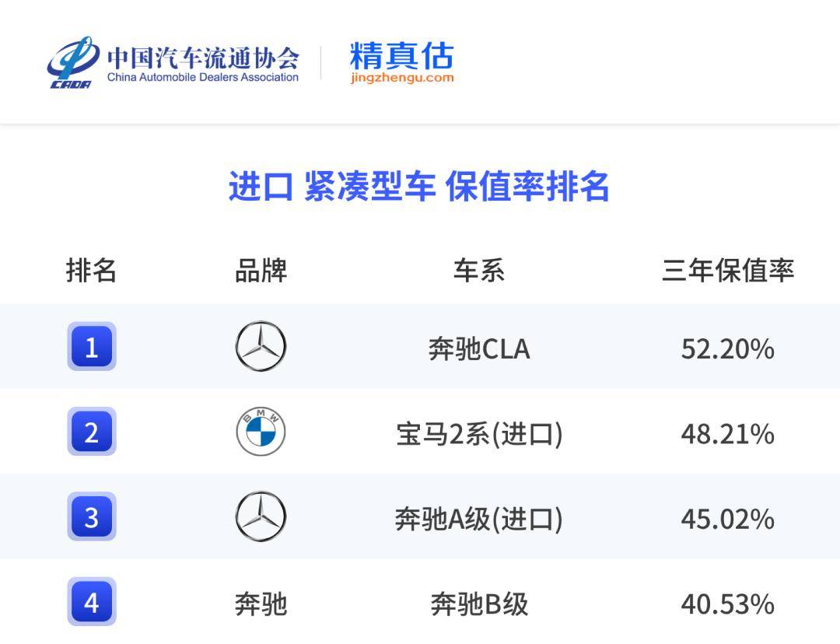Click the 进口 紧凑型车 保值率排名 heading
The height and width of the screenshot is (644, 840).
(418, 187)
